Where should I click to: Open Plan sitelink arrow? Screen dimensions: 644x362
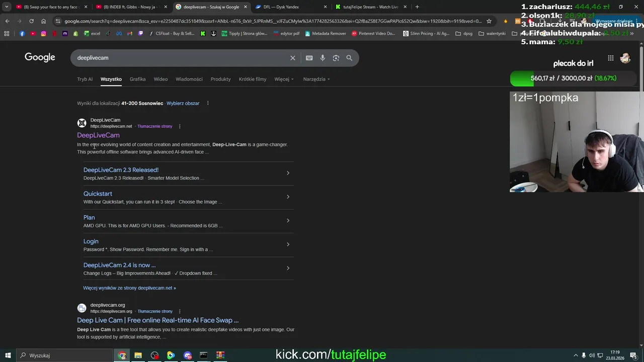[288, 220]
